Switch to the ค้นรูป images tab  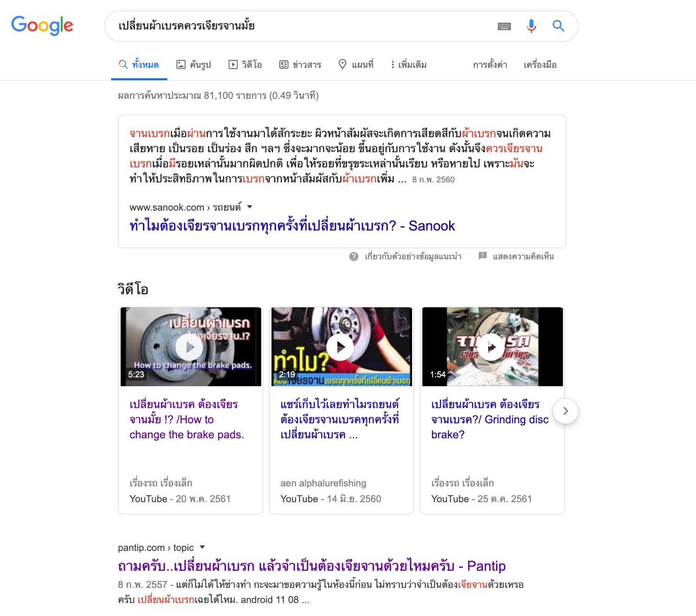pyautogui.click(x=194, y=65)
